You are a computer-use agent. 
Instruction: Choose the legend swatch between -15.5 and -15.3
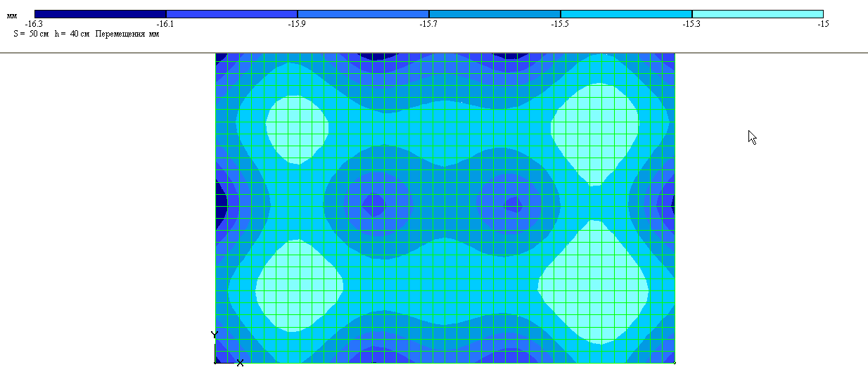point(627,14)
